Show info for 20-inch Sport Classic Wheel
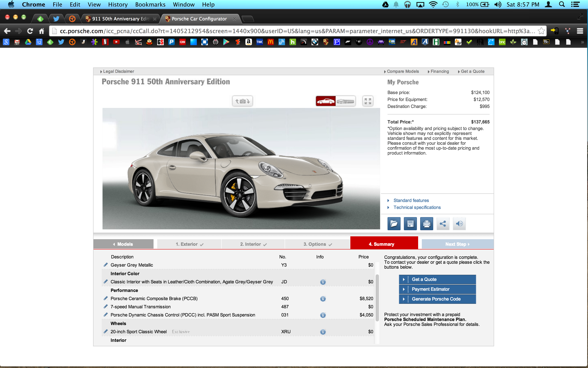 pos(323,332)
